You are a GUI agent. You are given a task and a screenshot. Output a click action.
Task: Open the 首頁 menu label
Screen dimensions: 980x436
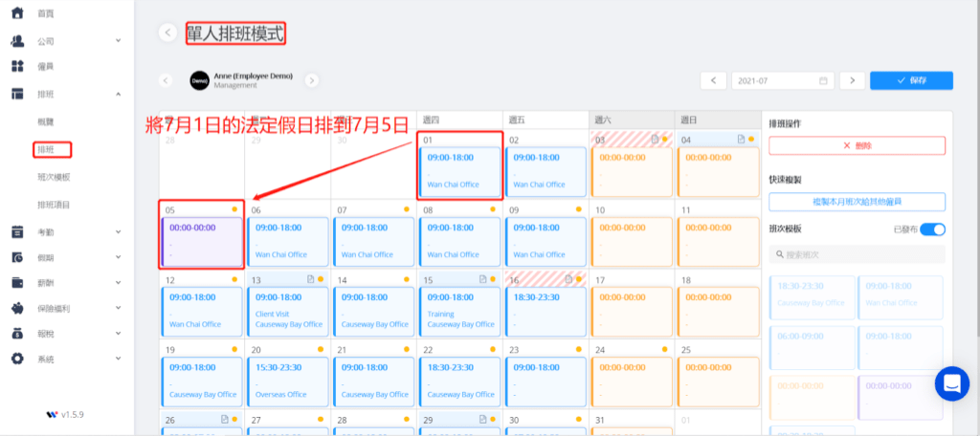point(45,13)
